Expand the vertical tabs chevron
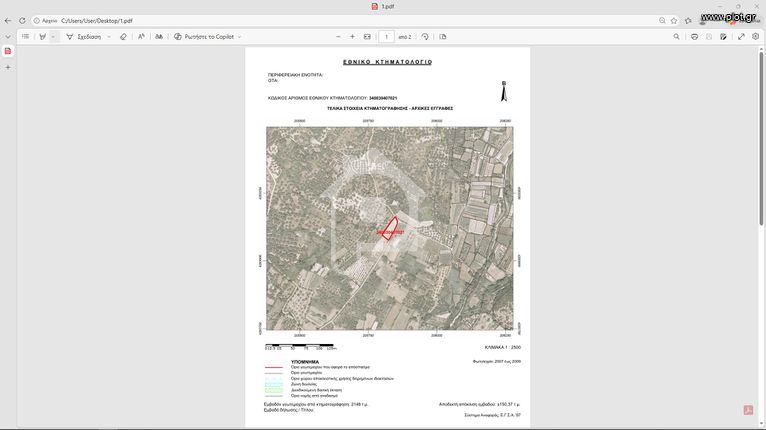The width and height of the screenshot is (766, 430). [x=8, y=37]
